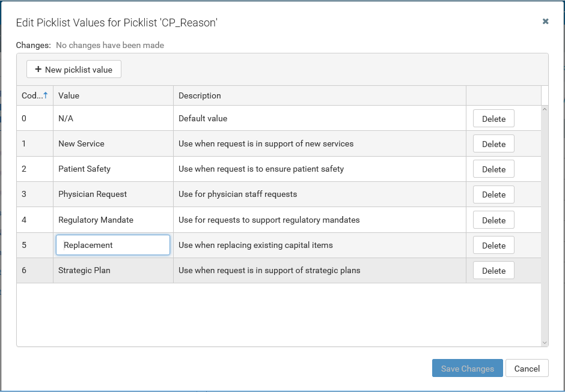
Task: Delete the N/A picklist value
Action: 493,119
